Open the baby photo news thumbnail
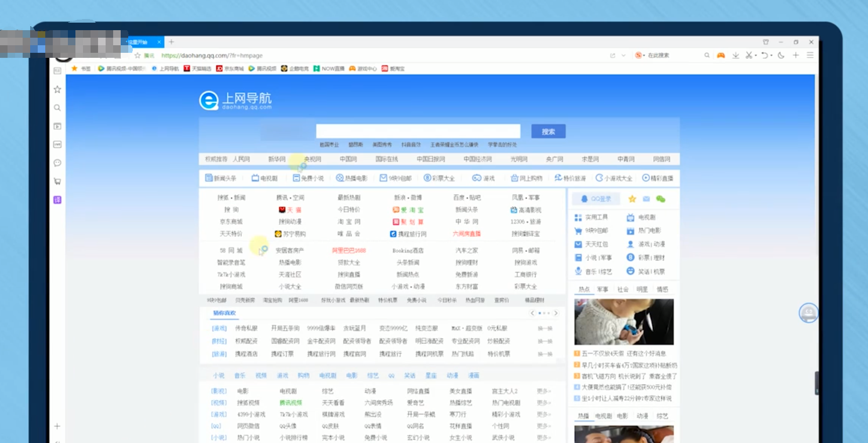 click(624, 322)
